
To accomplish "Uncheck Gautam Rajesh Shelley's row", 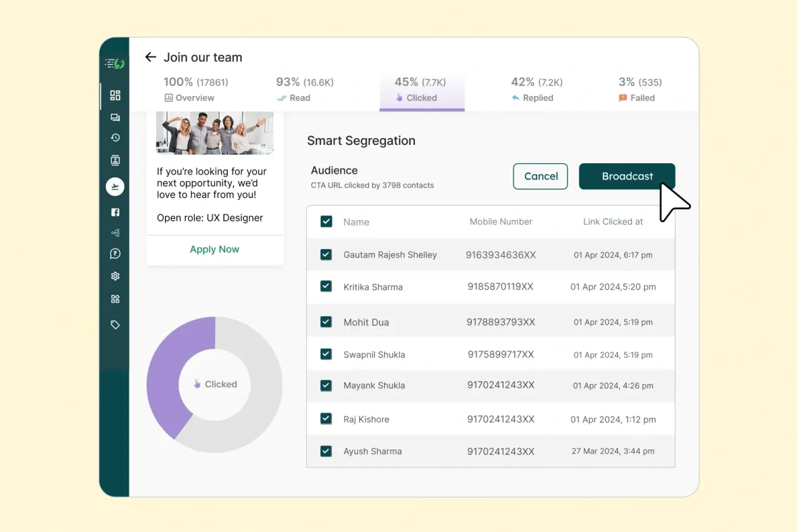I will click(326, 254).
